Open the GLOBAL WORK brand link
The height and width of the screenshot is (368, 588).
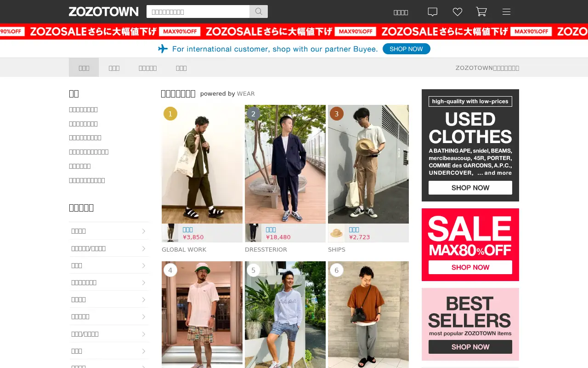[x=184, y=249]
